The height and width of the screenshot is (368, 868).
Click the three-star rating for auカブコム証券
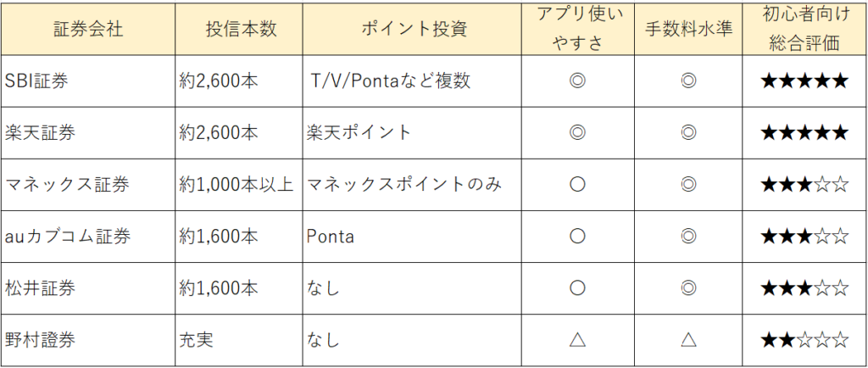coord(804,237)
